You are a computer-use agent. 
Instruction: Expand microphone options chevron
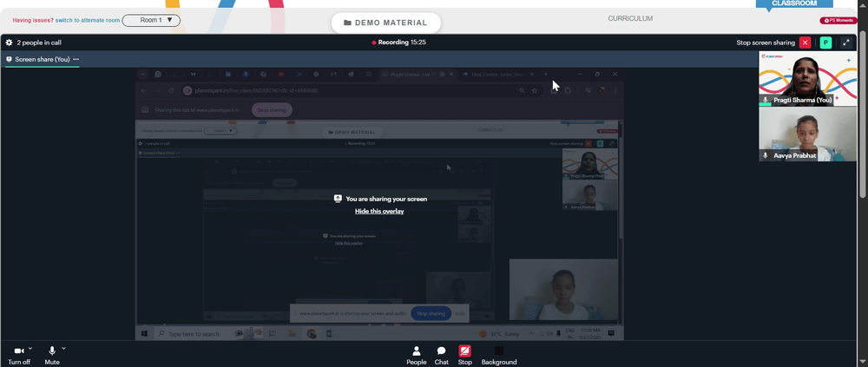pos(63,348)
